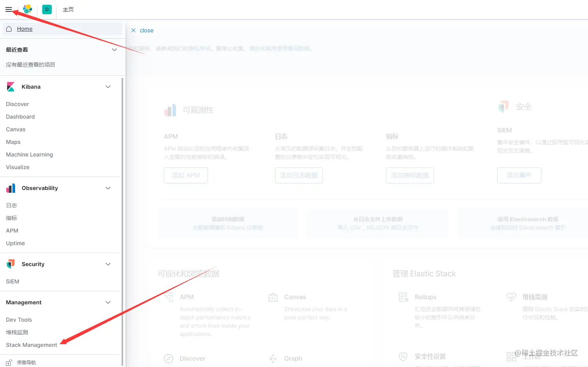Click the Elastic logo icon
The height and width of the screenshot is (367, 588).
pos(27,9)
